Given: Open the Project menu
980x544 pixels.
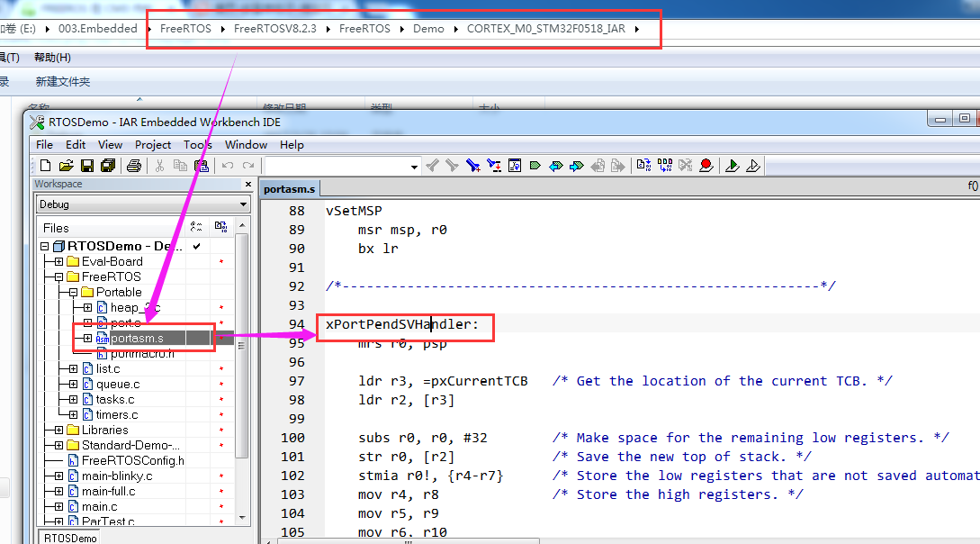Looking at the screenshot, I should pos(153,144).
